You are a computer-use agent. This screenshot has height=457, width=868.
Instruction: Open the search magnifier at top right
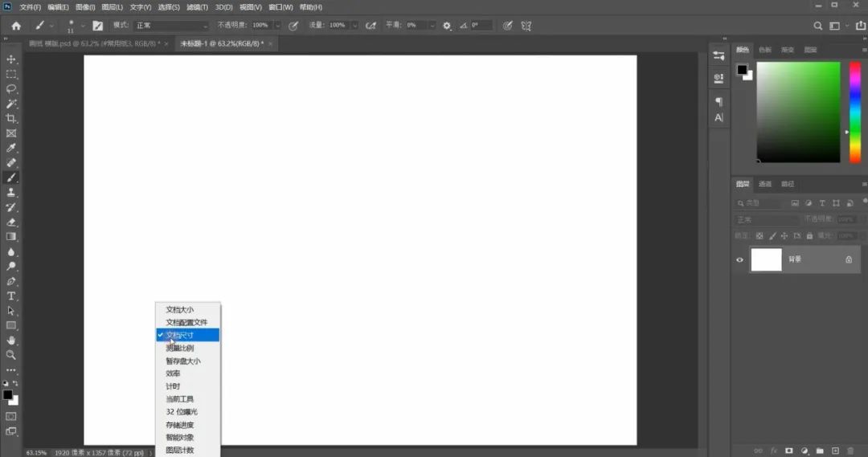tap(817, 26)
